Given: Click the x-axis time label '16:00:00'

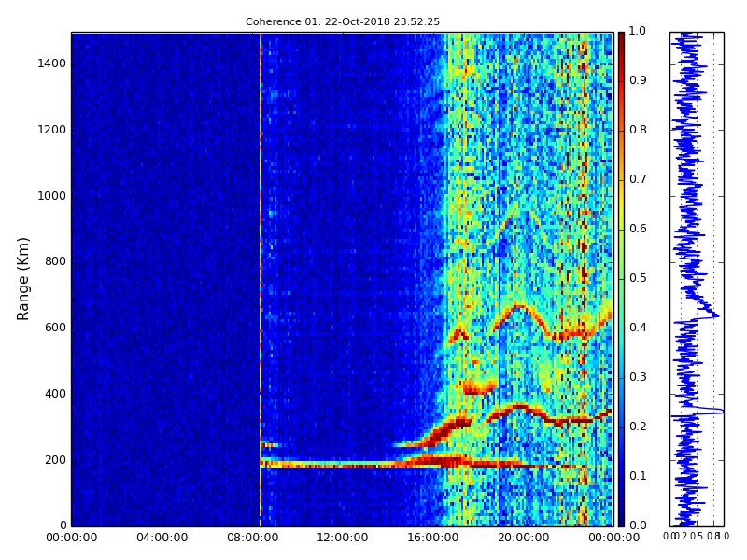Looking at the screenshot, I should point(433,538).
